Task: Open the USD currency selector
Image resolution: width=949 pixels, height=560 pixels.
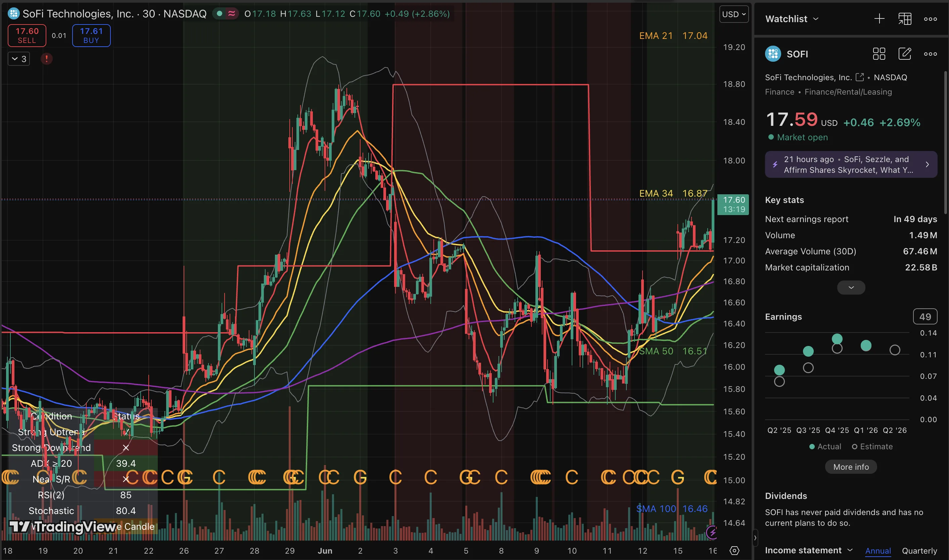Action: tap(733, 14)
